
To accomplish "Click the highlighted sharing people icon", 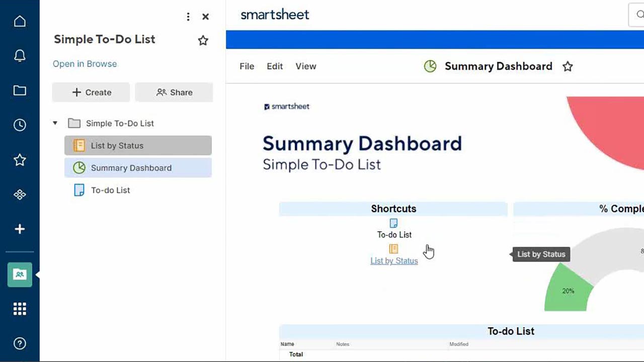I will (x=20, y=275).
